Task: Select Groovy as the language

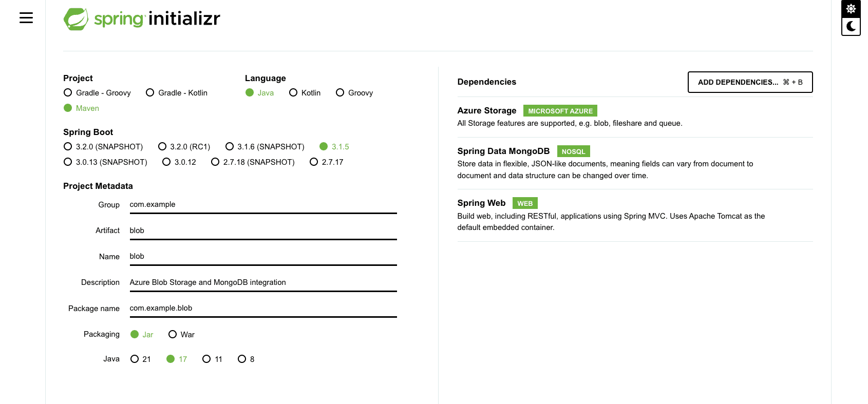Action: [340, 93]
